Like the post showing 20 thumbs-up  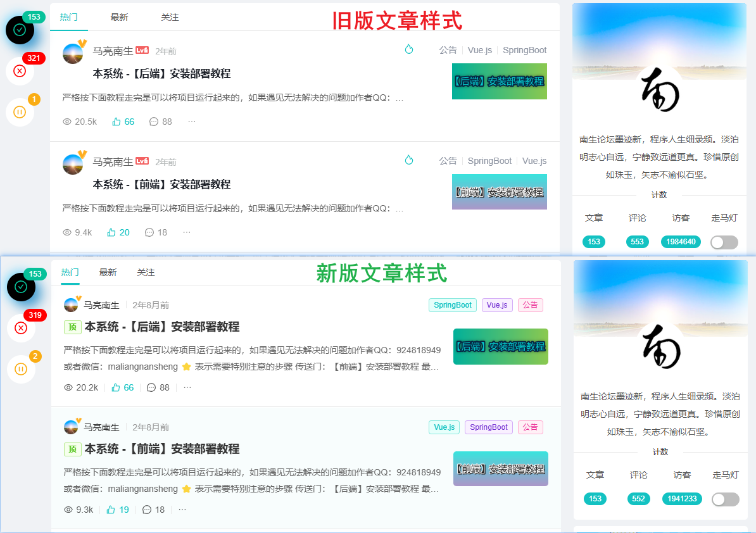[111, 232]
